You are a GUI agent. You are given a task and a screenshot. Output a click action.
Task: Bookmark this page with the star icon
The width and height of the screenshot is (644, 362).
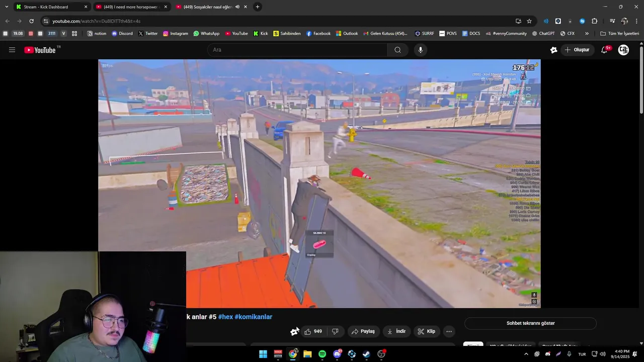point(529,21)
